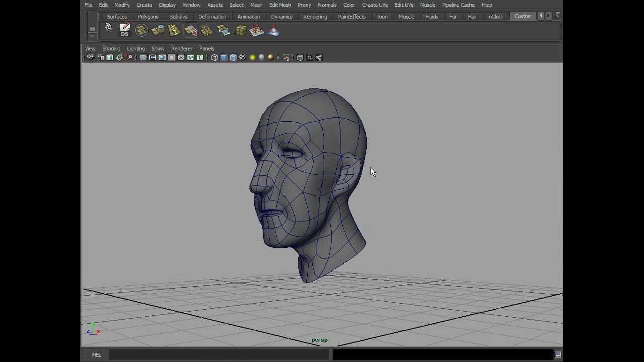The image size is (644, 362).
Task: Open the File menu
Action: click(88, 5)
